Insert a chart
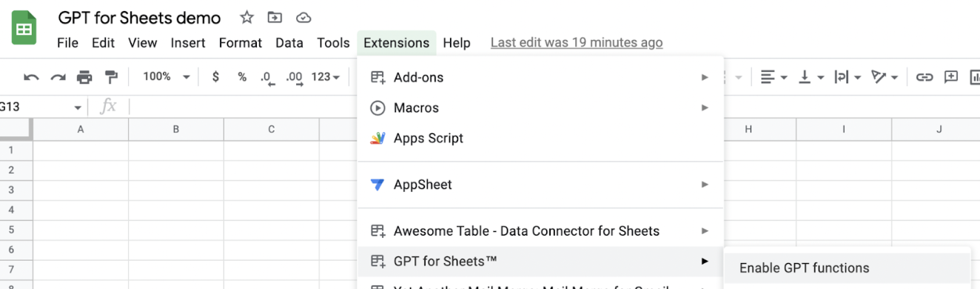Viewport: 980px width, 289px height. tap(975, 77)
